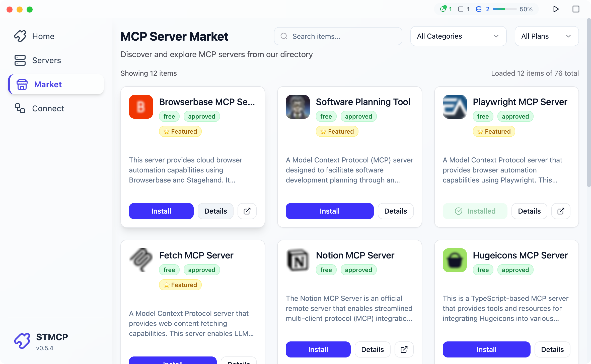Click the database status icon in title bar

479,9
